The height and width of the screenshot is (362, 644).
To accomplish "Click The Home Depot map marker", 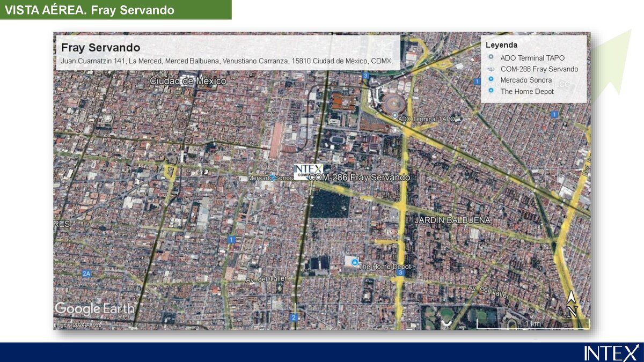I will coord(355,262).
